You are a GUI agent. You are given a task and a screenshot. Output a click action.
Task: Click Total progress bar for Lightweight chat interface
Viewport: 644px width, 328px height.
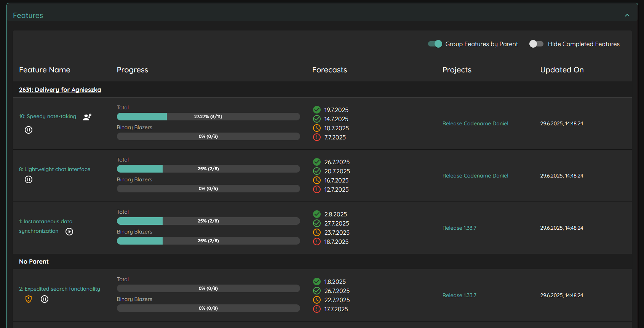point(208,169)
